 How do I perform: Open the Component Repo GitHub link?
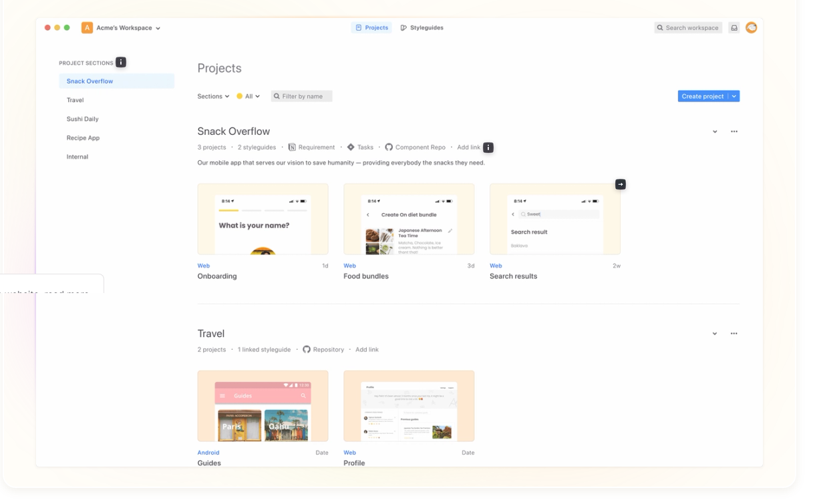tap(415, 148)
